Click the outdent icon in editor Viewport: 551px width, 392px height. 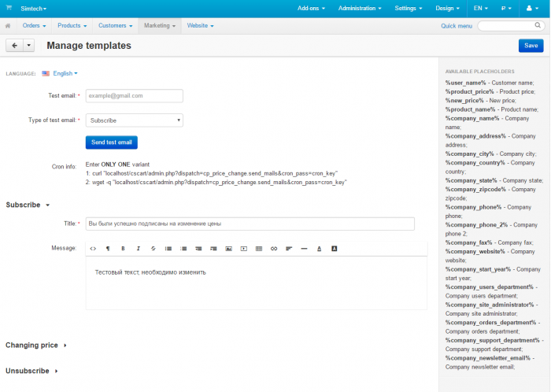198,249
